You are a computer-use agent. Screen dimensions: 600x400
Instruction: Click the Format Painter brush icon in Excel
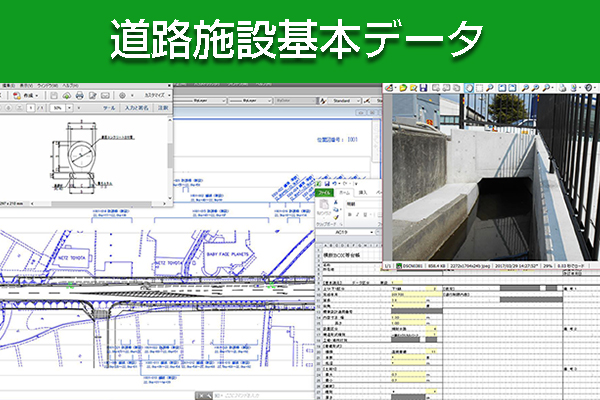[336, 217]
